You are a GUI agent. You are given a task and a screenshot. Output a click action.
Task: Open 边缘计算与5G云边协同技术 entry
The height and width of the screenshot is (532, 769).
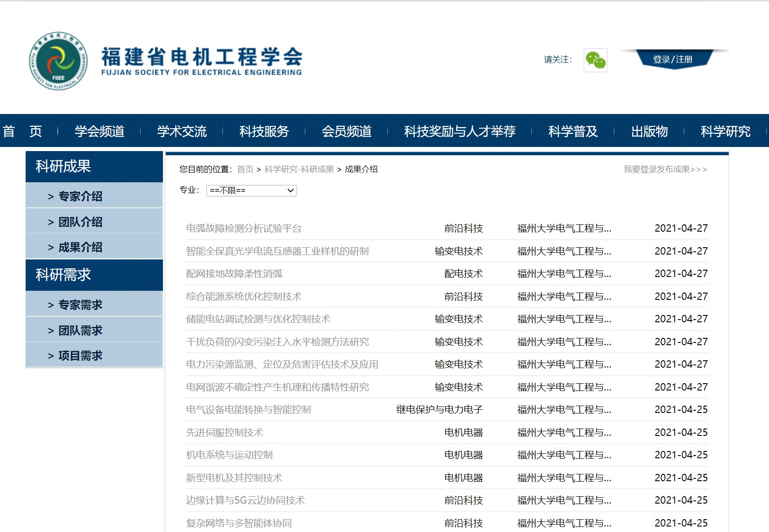point(245,500)
